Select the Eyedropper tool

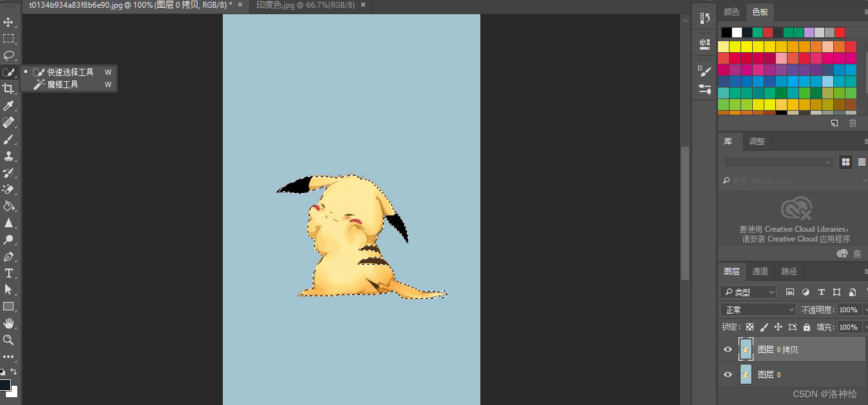click(8, 106)
